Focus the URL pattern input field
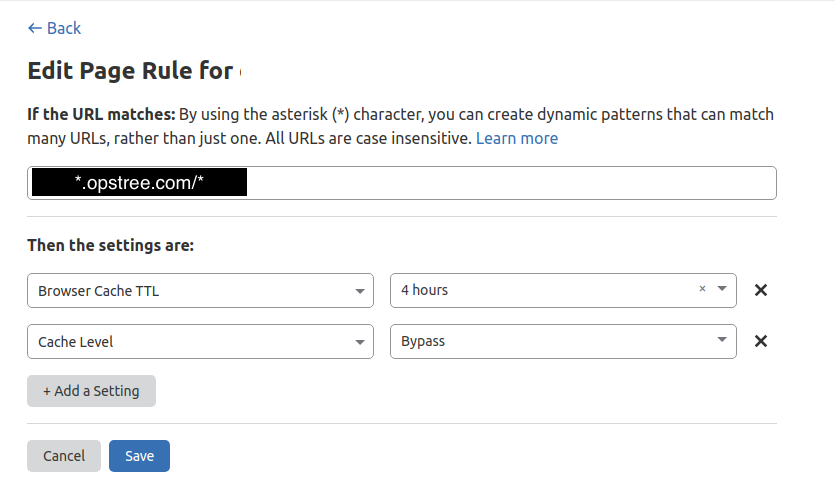Image resolution: width=835 pixels, height=487 pixels. click(500, 183)
